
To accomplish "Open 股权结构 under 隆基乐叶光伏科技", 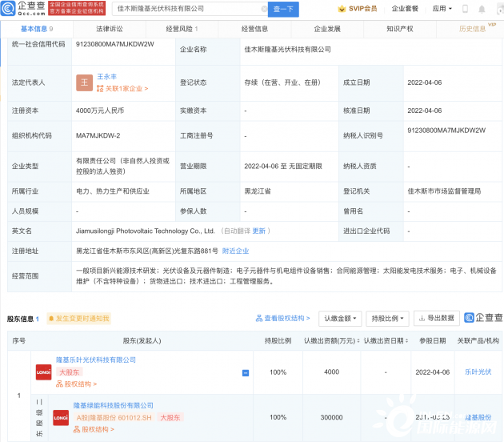I will (76, 384).
